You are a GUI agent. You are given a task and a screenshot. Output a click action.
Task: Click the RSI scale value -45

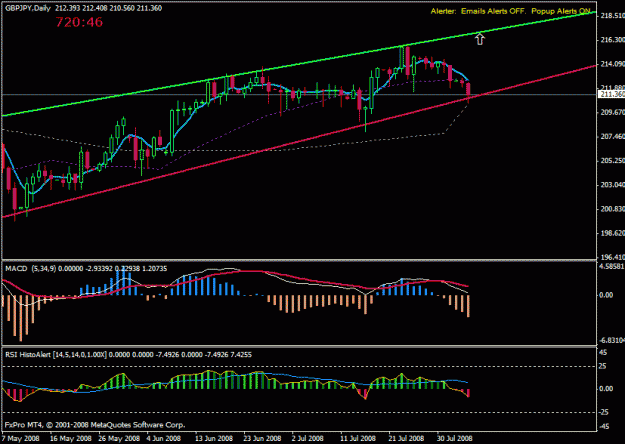(605, 427)
